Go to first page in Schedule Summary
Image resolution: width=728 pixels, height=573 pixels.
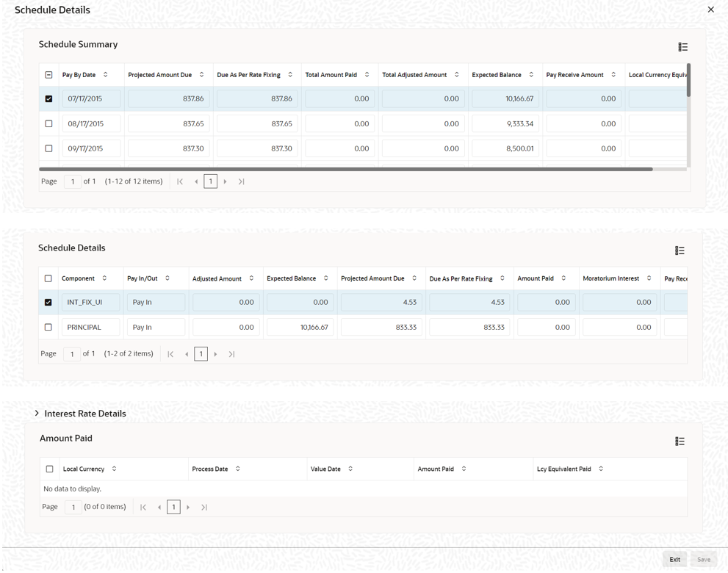pos(180,181)
